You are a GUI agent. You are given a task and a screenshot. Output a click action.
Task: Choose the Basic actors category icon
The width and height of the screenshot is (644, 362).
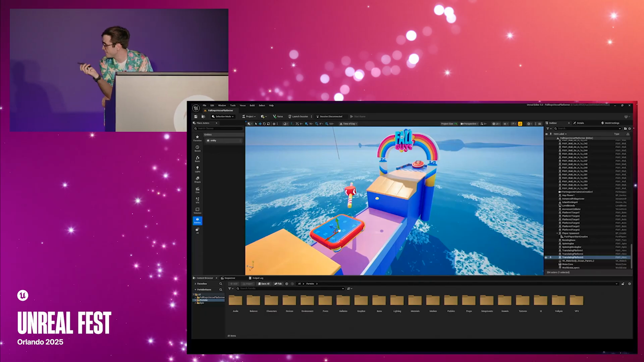point(197,159)
